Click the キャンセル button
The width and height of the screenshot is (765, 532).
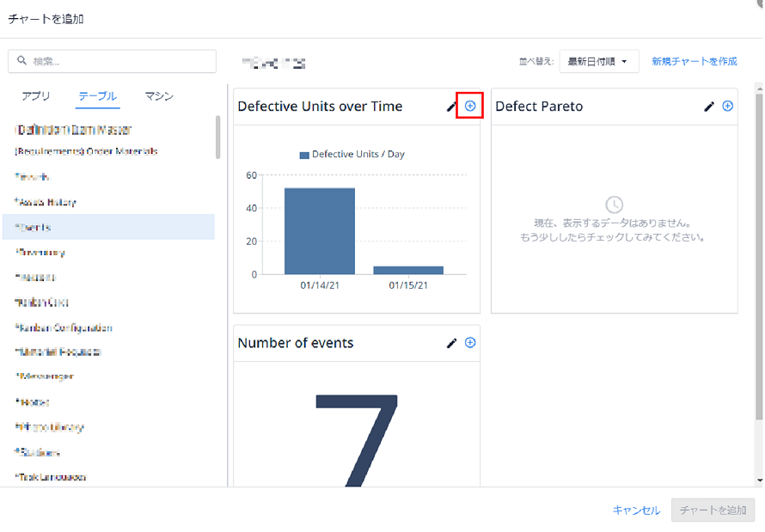636,510
